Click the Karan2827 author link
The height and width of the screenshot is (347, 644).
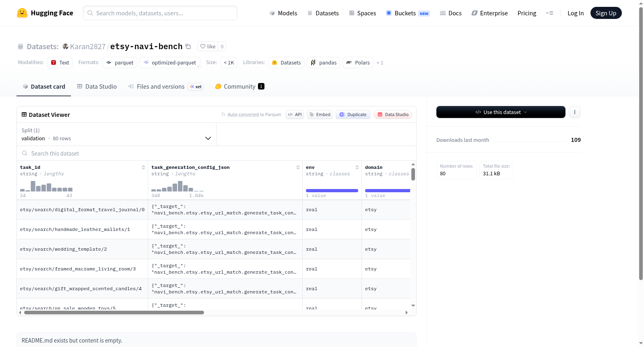pos(88,46)
